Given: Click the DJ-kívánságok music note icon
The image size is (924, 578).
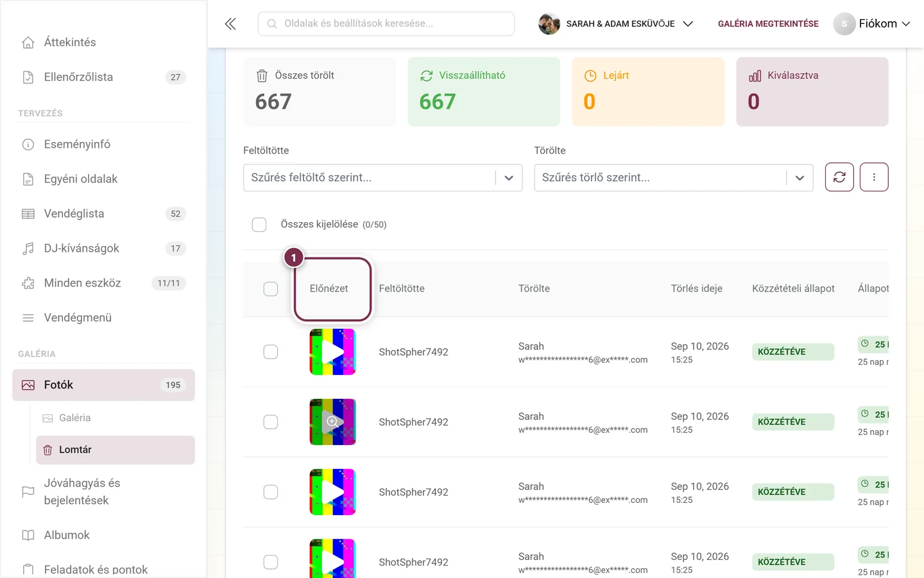Looking at the screenshot, I should pyautogui.click(x=28, y=249).
